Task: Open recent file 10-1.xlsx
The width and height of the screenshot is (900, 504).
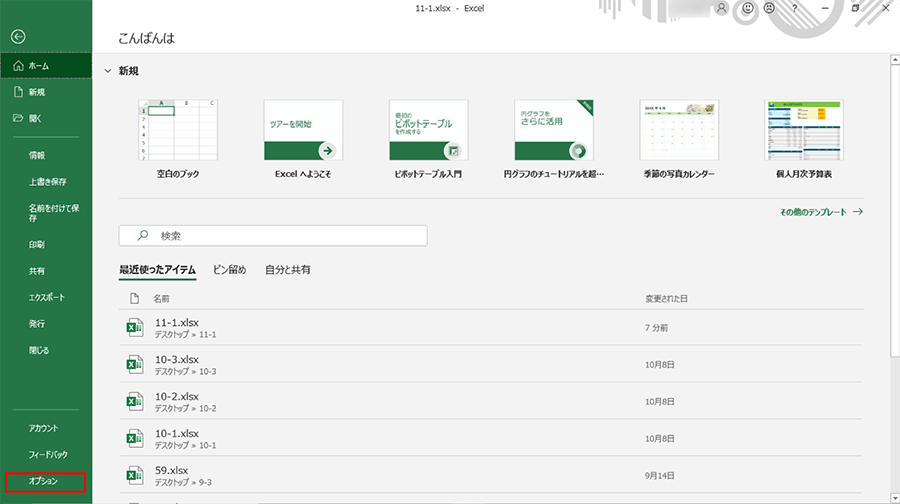Action: [491, 439]
